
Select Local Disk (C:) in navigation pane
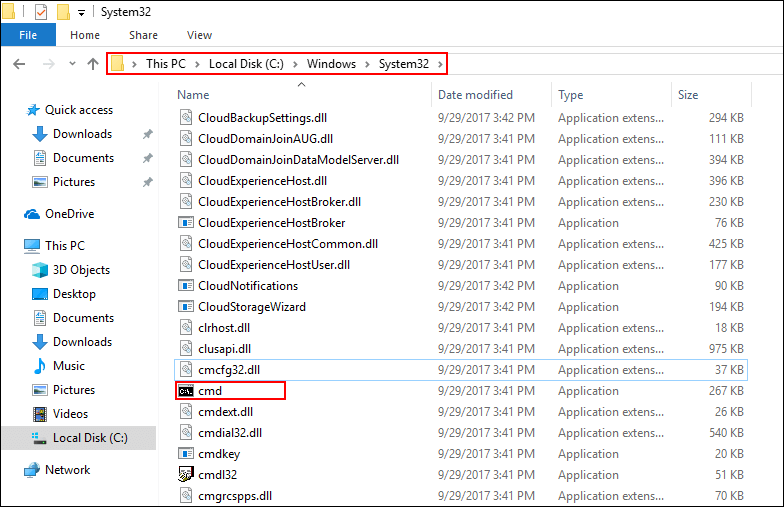point(80,438)
